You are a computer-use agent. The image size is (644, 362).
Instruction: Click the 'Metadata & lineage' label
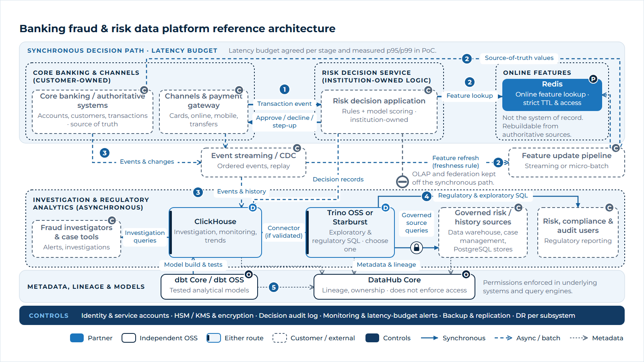tap(386, 265)
